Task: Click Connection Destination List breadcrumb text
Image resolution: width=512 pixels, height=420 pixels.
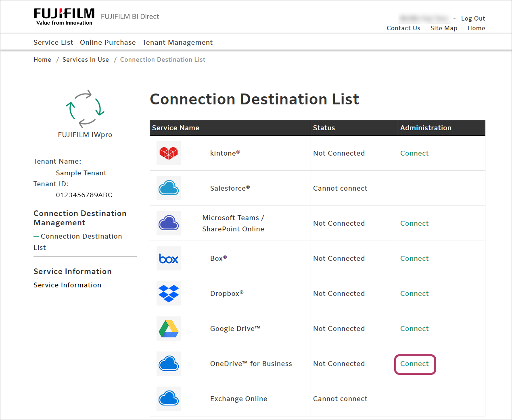Action: point(163,60)
